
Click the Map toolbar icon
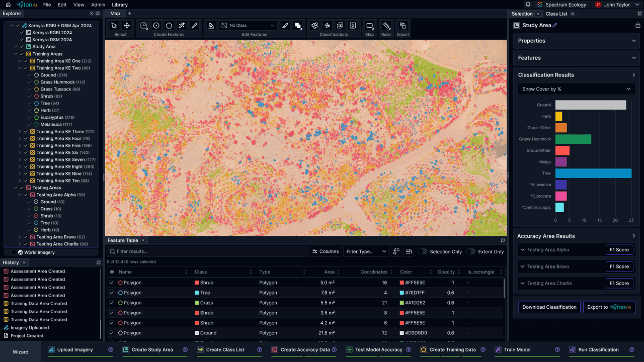[x=370, y=26]
